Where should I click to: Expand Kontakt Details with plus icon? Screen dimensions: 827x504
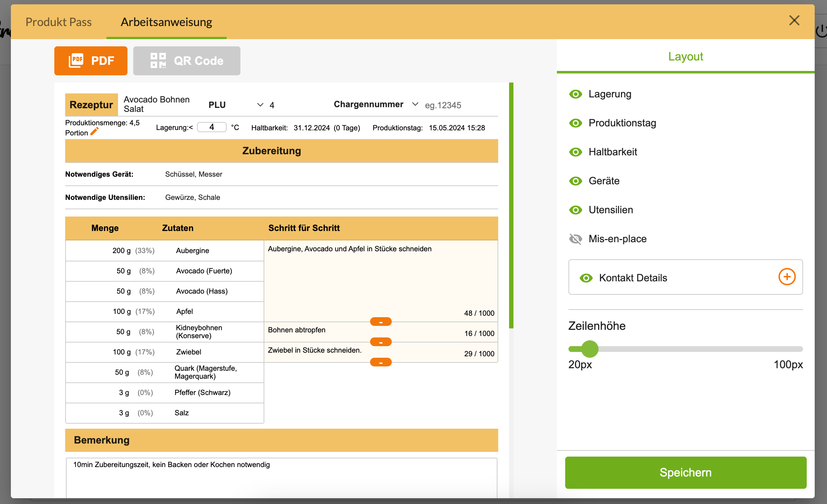coord(787,277)
